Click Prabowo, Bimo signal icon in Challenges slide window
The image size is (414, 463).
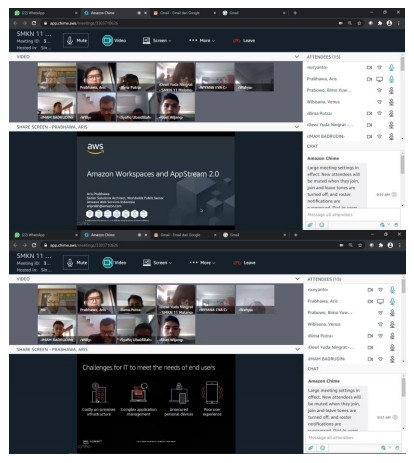pos(380,313)
